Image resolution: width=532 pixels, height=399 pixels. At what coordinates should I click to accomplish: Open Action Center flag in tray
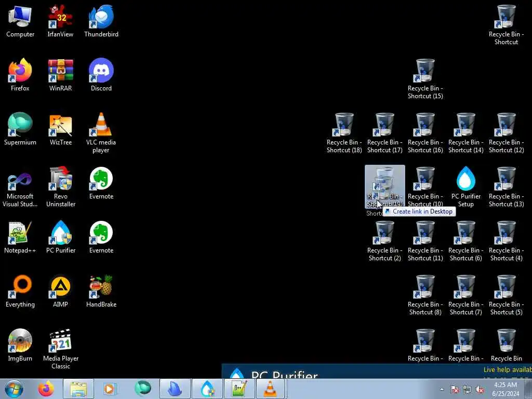pyautogui.click(x=454, y=389)
